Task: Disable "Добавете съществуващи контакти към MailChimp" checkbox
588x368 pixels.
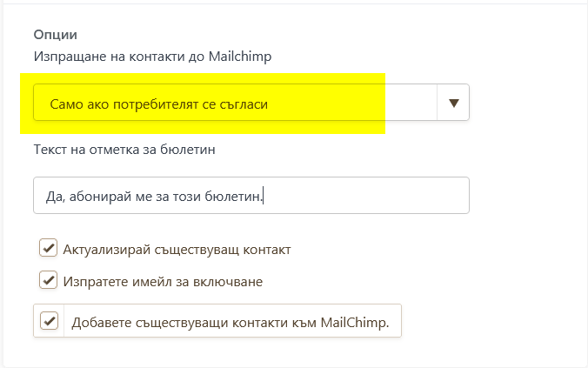Action: [x=49, y=321]
